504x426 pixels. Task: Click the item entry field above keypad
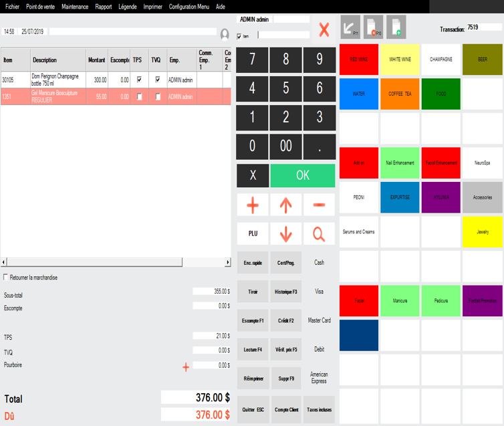[x=284, y=35]
